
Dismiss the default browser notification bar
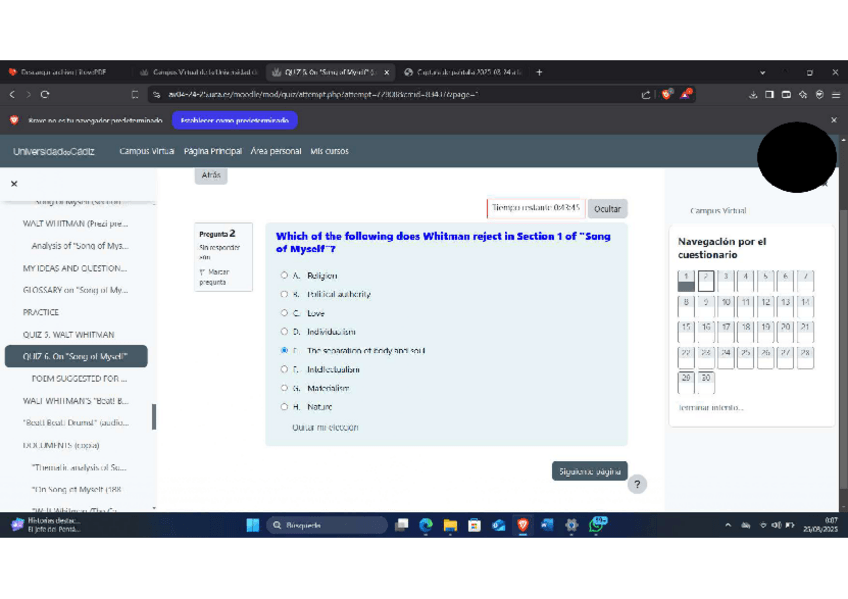pos(834,120)
